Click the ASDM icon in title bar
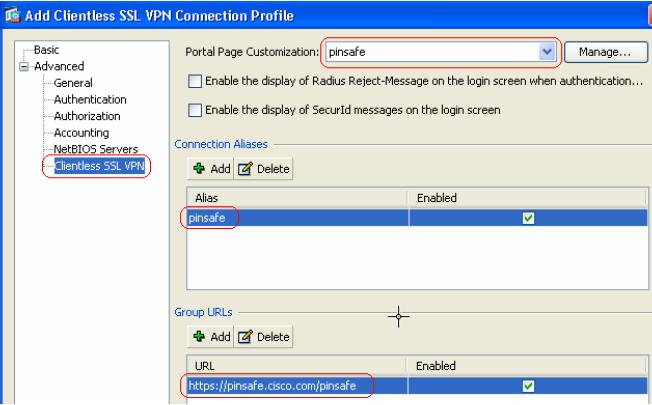 coord(12,15)
